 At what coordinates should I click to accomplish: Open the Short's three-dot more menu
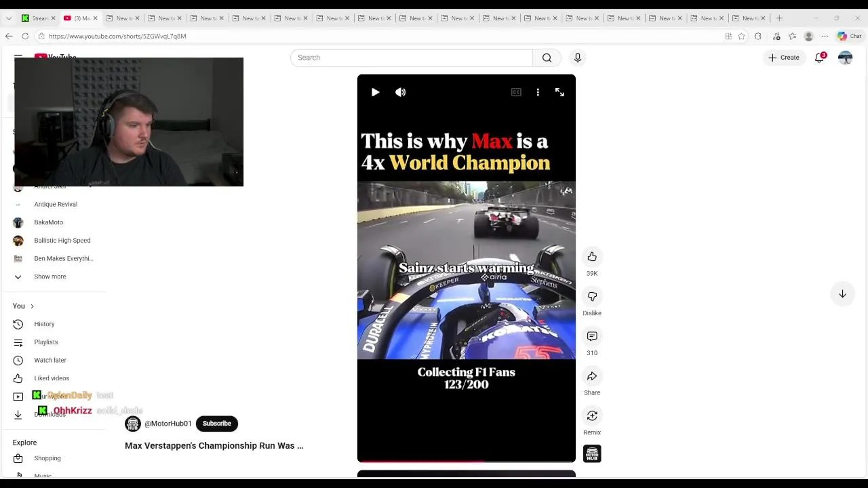pyautogui.click(x=538, y=92)
